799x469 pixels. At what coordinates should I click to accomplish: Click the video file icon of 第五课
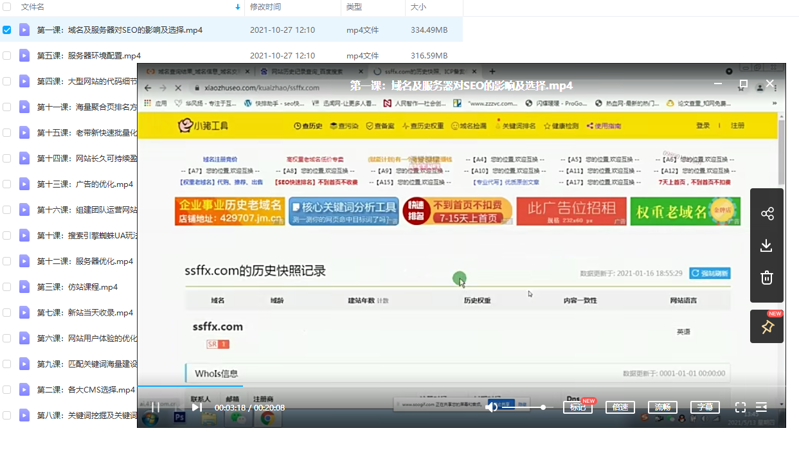click(x=24, y=55)
